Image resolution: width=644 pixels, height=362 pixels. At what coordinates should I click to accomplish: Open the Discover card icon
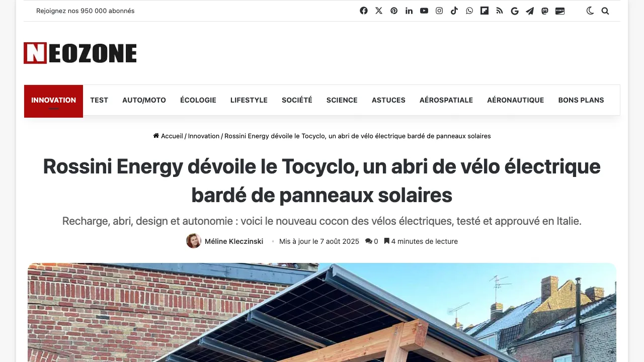click(560, 11)
